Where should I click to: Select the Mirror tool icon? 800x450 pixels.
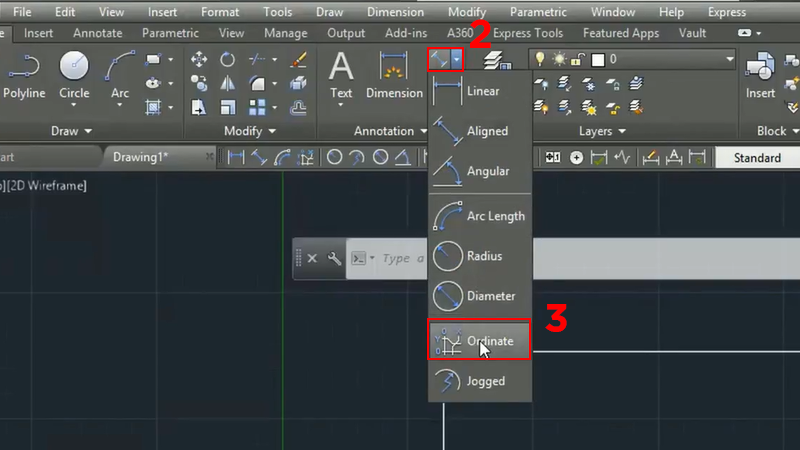[x=228, y=83]
